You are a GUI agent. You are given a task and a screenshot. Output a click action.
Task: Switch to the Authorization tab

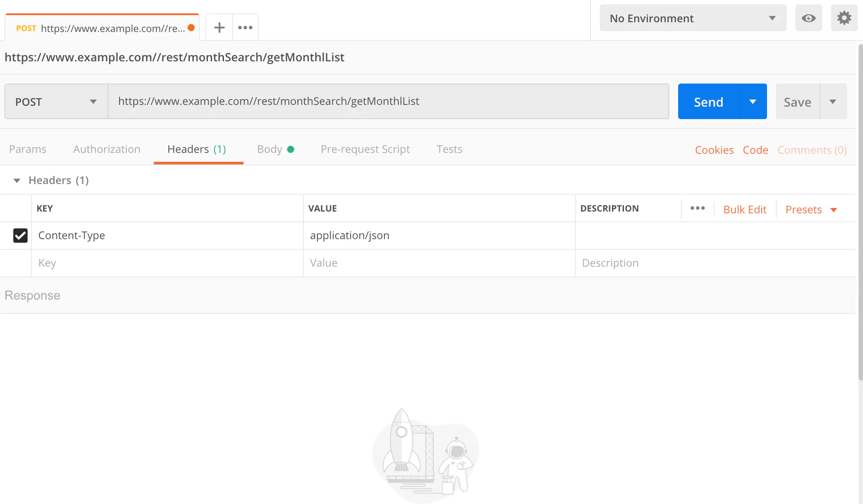107,149
